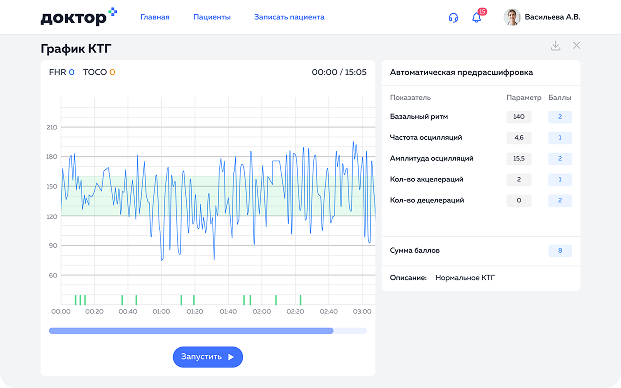The height and width of the screenshot is (388, 621).
Task: Open support via headset icon
Action: point(453,17)
